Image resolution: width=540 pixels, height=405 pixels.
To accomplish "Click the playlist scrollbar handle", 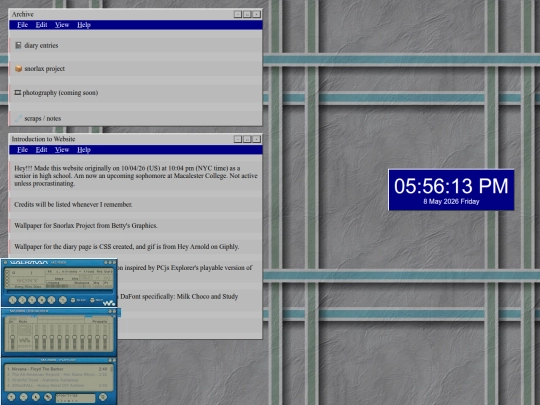I will click(111, 369).
